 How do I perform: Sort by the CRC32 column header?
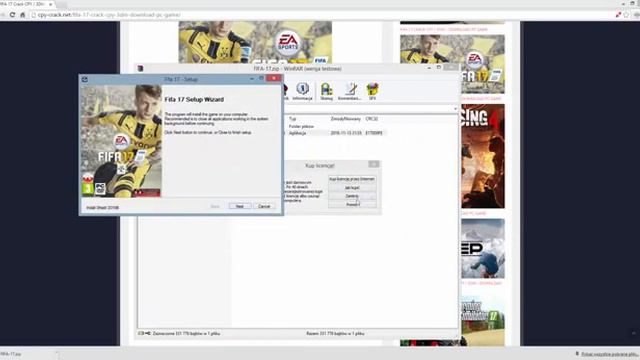pyautogui.click(x=372, y=119)
